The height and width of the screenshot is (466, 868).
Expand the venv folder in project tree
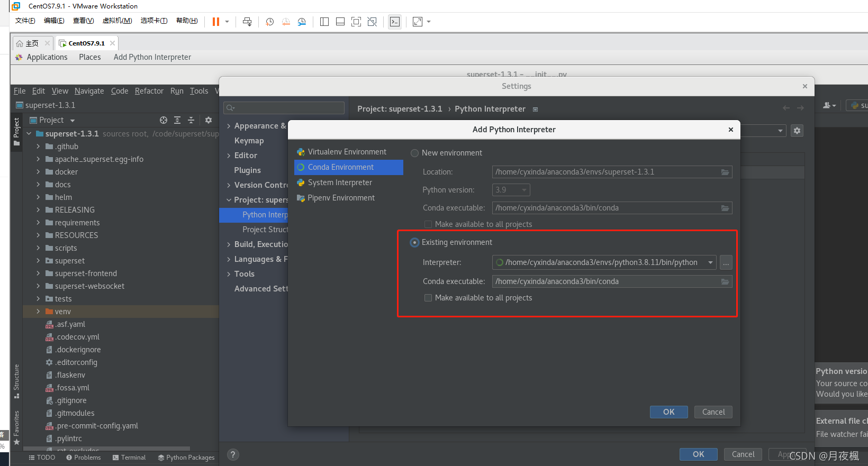pyautogui.click(x=38, y=312)
